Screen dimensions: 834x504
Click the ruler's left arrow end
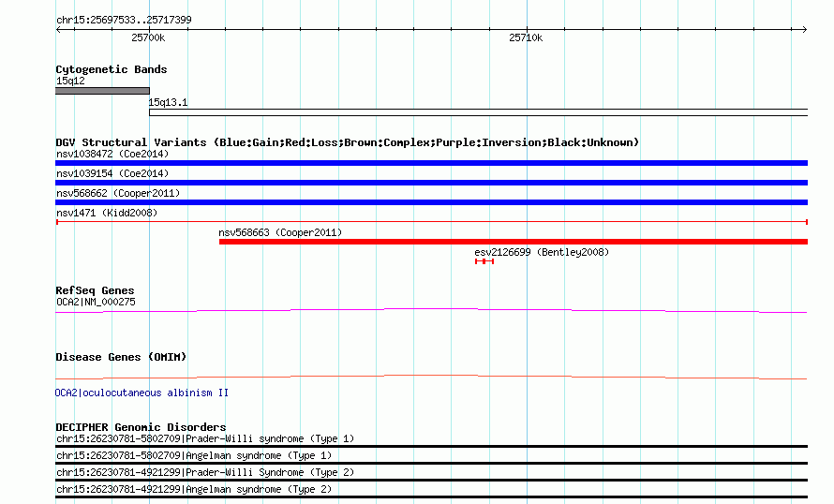pos(58,30)
